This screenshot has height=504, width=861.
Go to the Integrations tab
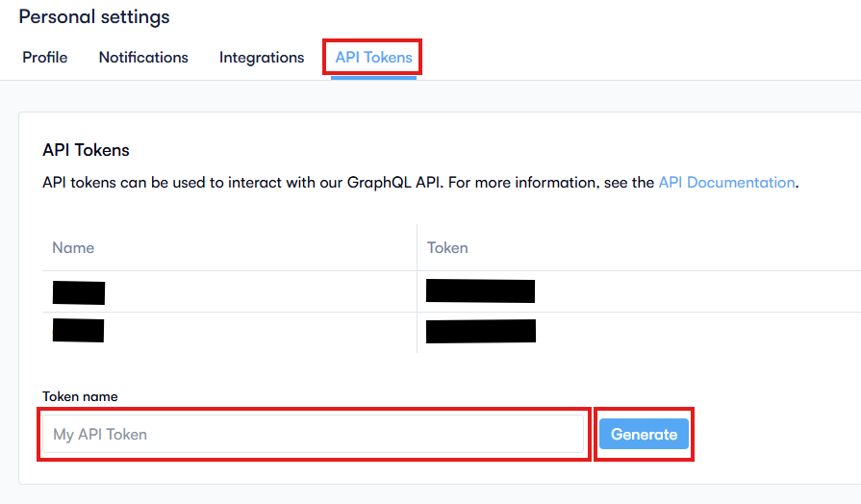262,58
